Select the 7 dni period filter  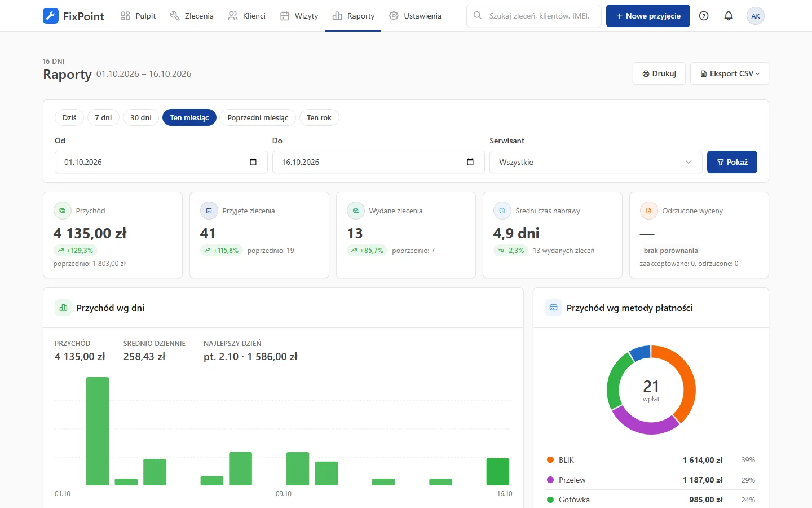103,117
